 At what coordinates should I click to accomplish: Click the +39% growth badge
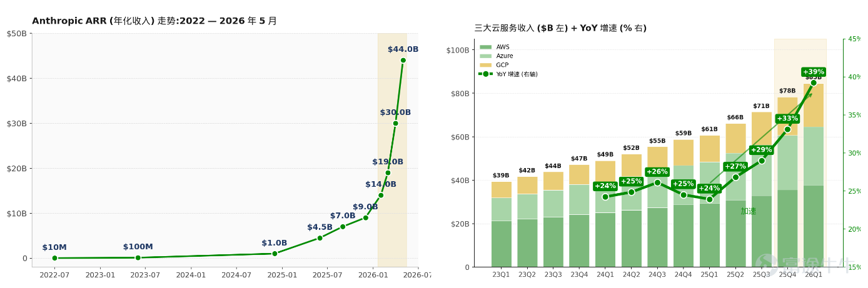tap(814, 72)
